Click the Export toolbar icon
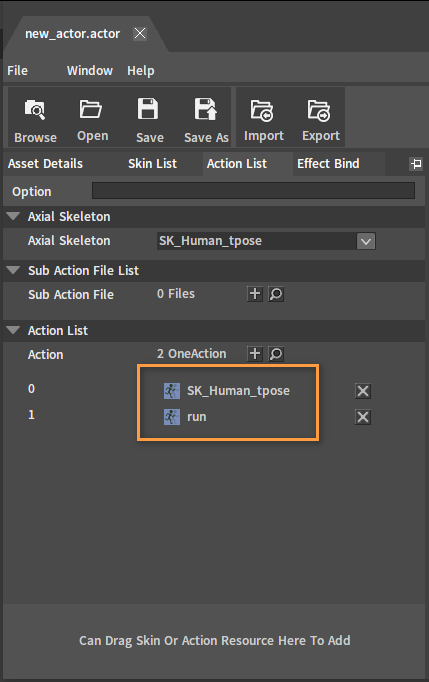 pos(319,110)
